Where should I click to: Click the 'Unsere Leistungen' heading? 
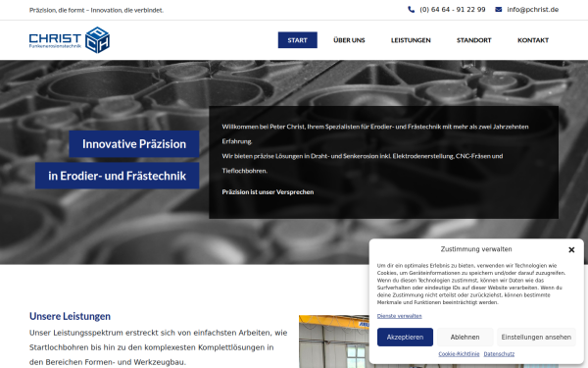coord(70,316)
